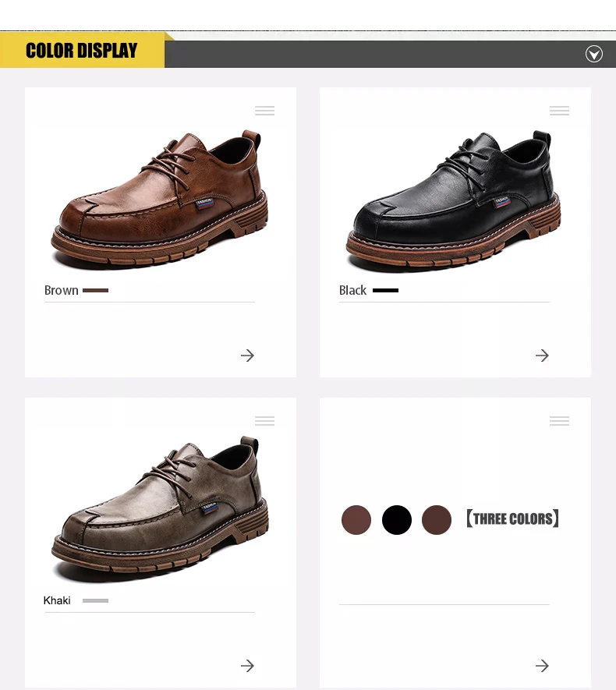The height and width of the screenshot is (690, 616).
Task: Click the arrow icon on Three Colors card
Action: [542, 666]
